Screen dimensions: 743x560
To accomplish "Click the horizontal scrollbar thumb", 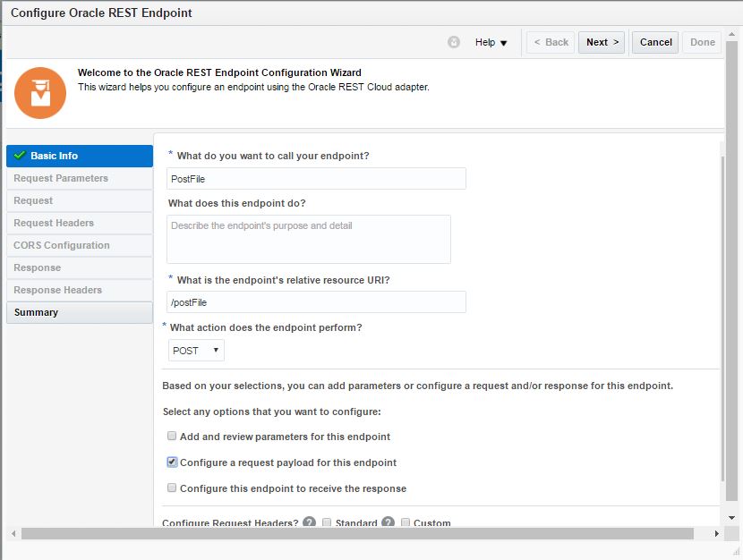I will tap(357, 533).
